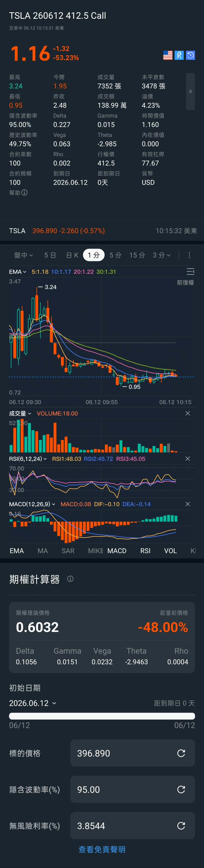Reset the underlying price 396.890 field

181,753
